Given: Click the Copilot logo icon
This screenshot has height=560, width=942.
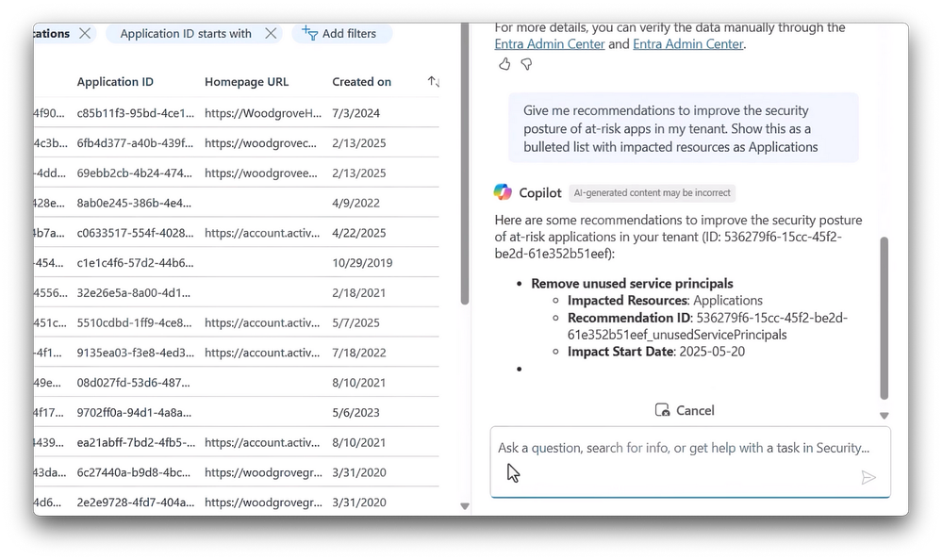Looking at the screenshot, I should 503,192.
